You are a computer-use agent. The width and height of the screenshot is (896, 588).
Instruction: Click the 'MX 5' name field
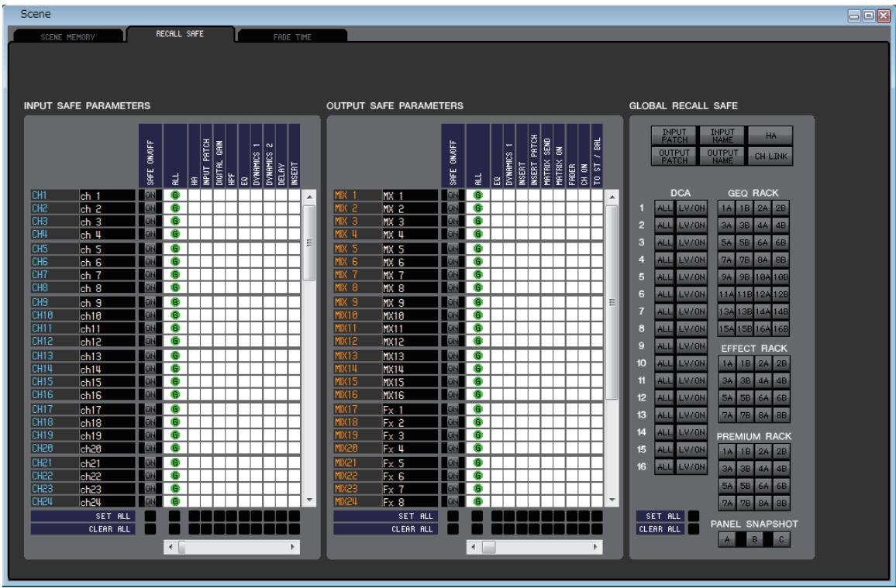pyautogui.click(x=410, y=249)
